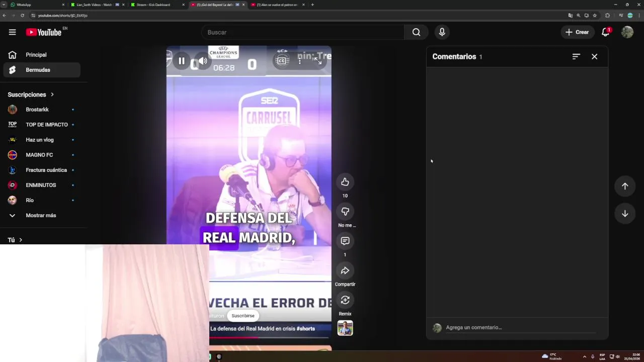
Task: Open Bermudas in the sidebar
Action: 42,70
